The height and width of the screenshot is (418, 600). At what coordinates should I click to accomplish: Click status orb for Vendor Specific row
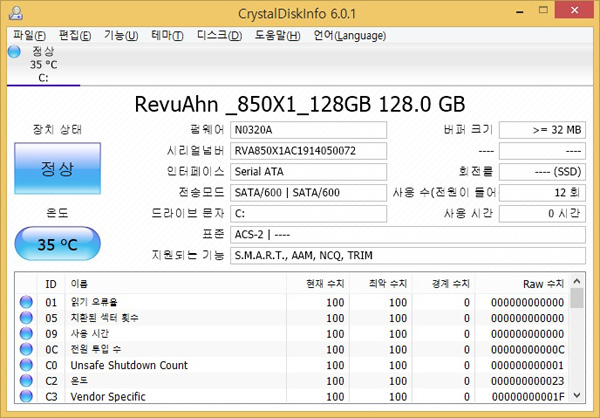(x=26, y=396)
